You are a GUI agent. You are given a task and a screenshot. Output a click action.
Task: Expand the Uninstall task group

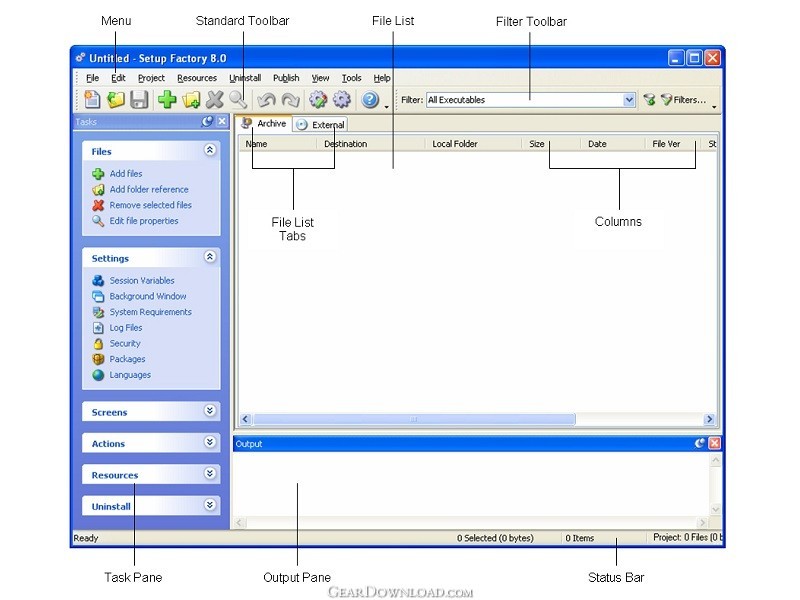(210, 505)
